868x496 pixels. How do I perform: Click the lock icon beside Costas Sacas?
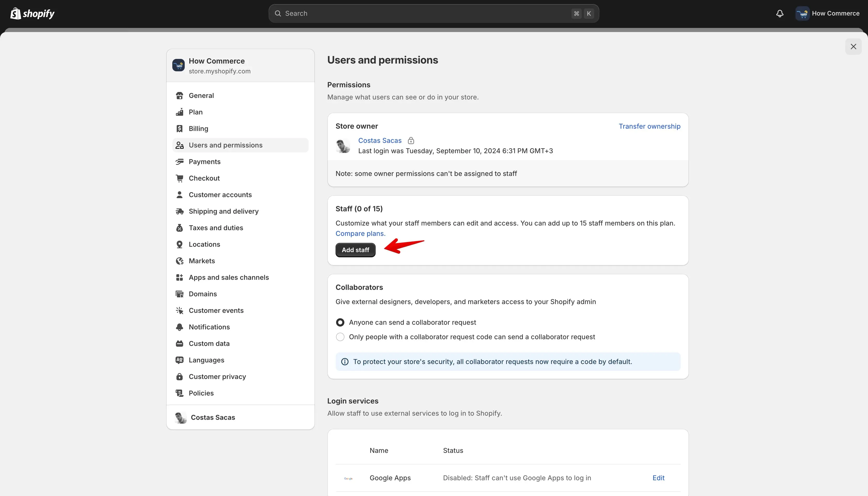(x=411, y=140)
